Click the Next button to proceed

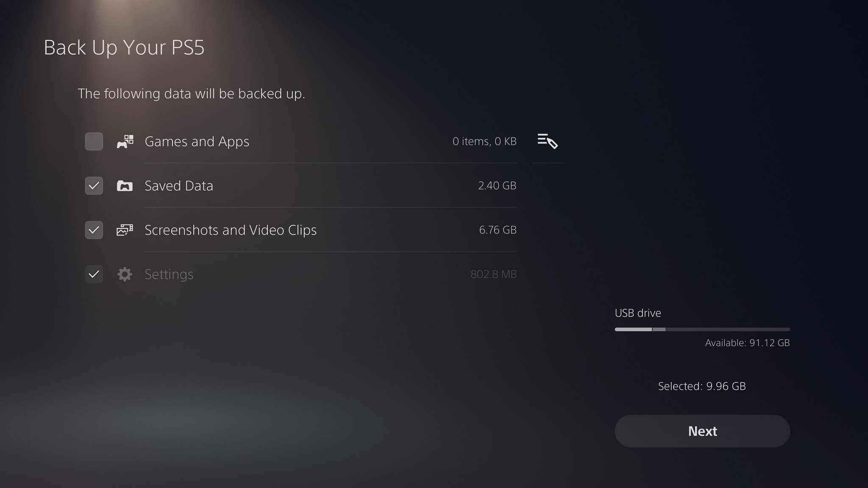click(702, 431)
